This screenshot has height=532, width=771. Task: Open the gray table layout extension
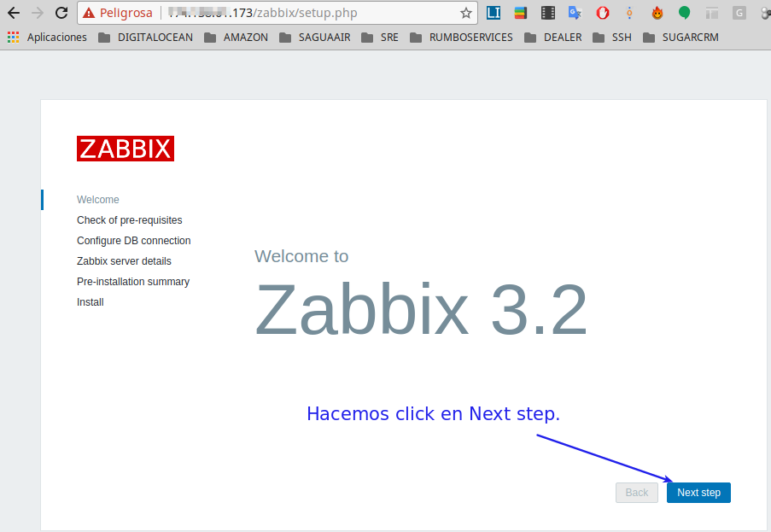coord(711,13)
